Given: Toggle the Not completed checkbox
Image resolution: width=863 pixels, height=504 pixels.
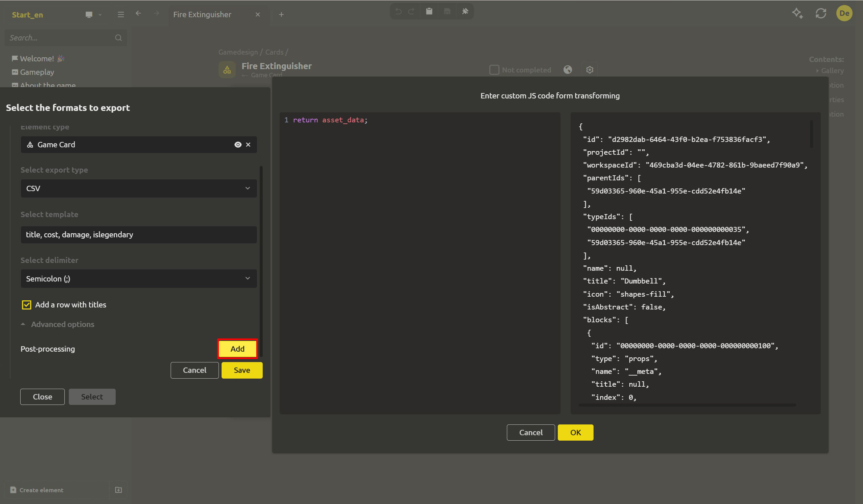Looking at the screenshot, I should tap(494, 70).
